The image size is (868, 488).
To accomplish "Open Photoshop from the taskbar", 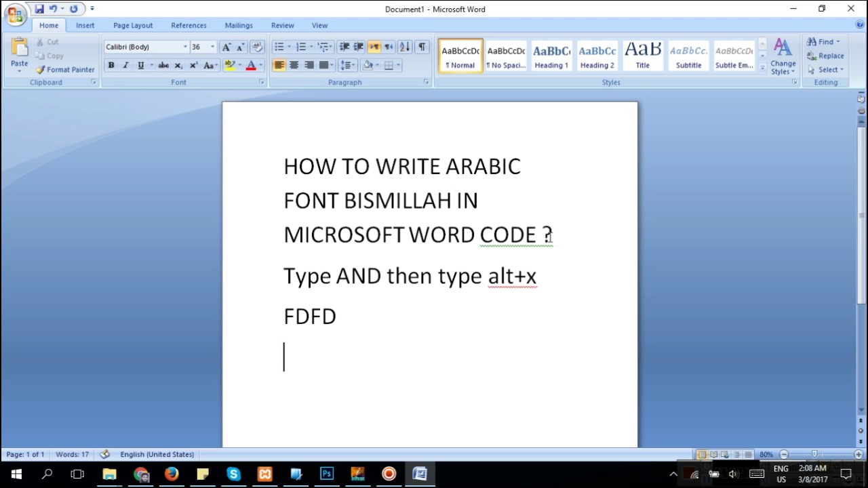I will [x=327, y=474].
